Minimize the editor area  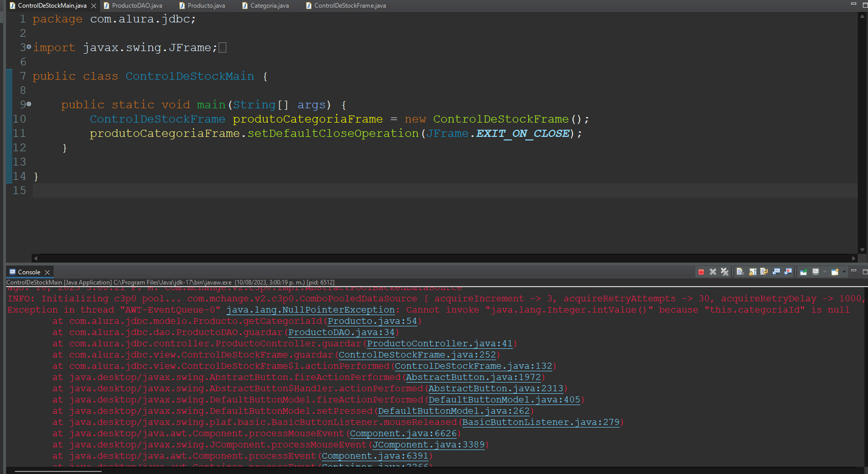(853, 4)
